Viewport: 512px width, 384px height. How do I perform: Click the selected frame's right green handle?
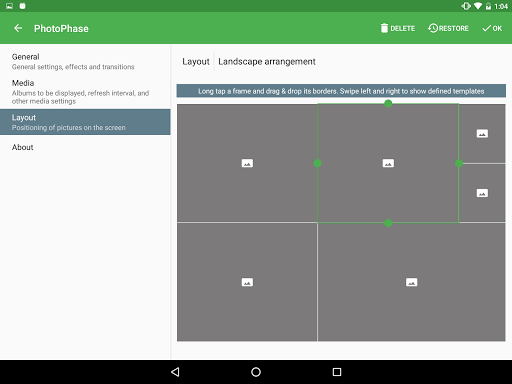(x=459, y=163)
